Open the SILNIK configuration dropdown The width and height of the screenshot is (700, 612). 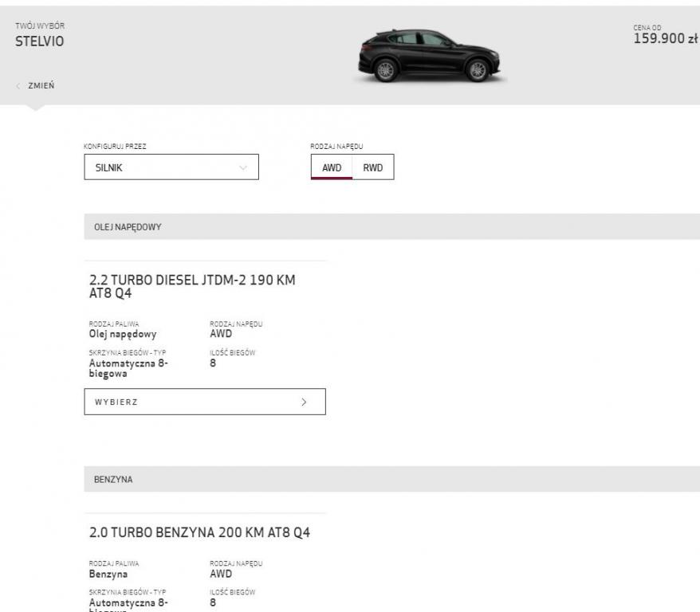pos(171,167)
